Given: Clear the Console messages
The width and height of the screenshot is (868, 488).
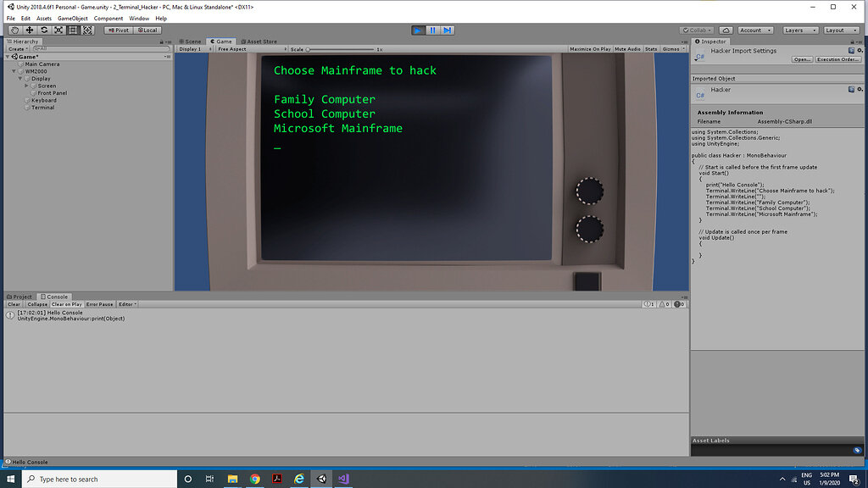Looking at the screenshot, I should point(13,304).
